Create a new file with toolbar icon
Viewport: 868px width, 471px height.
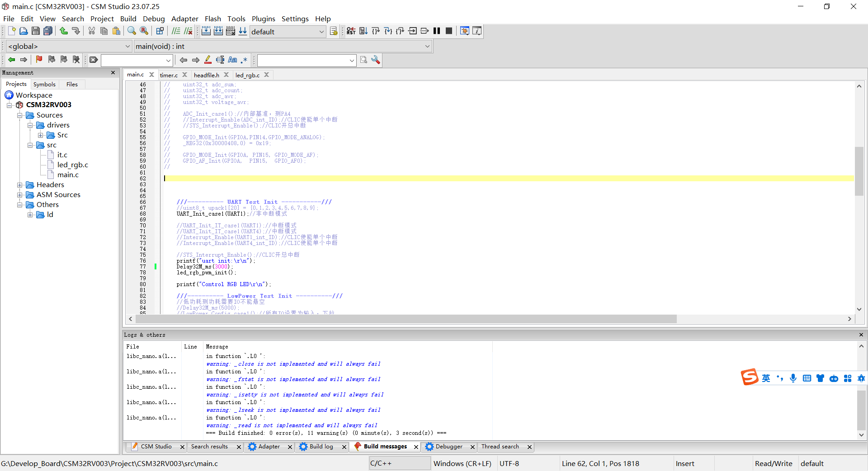(12, 31)
